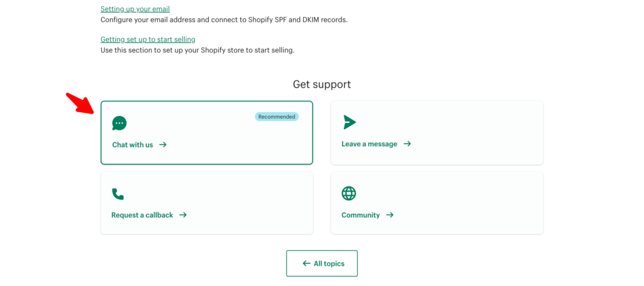
Task: Click the Get support heading
Action: point(322,84)
